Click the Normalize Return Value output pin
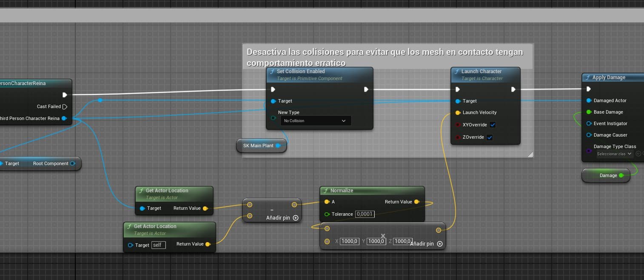Image resolution: width=644 pixels, height=280 pixels. 416,202
